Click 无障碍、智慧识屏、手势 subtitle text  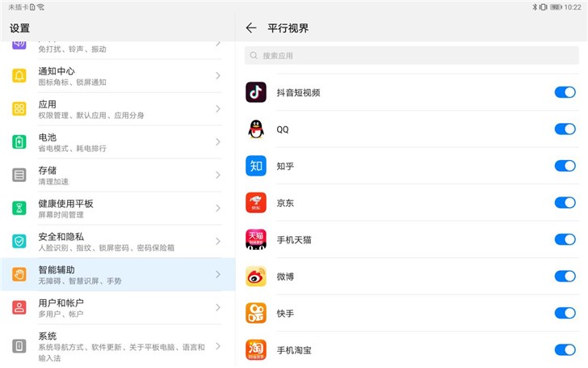pos(80,281)
